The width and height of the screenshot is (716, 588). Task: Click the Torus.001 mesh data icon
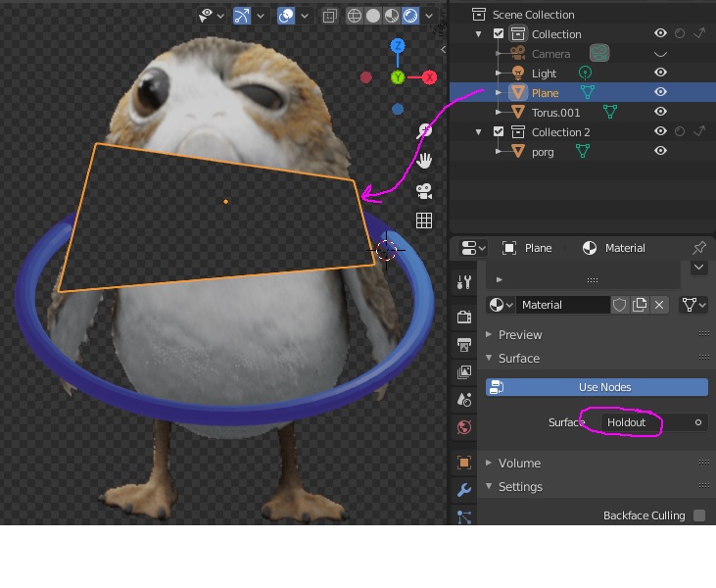[609, 112]
